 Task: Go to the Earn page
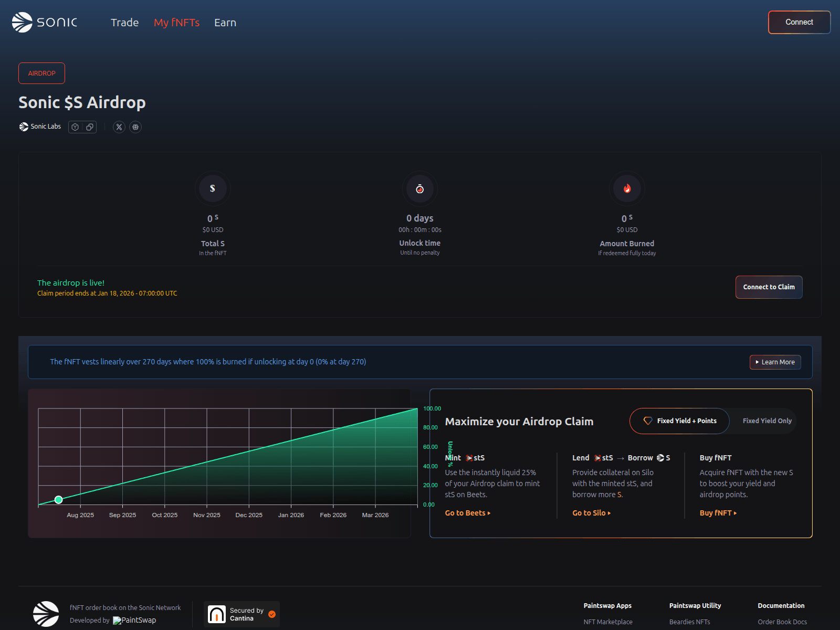[225, 23]
